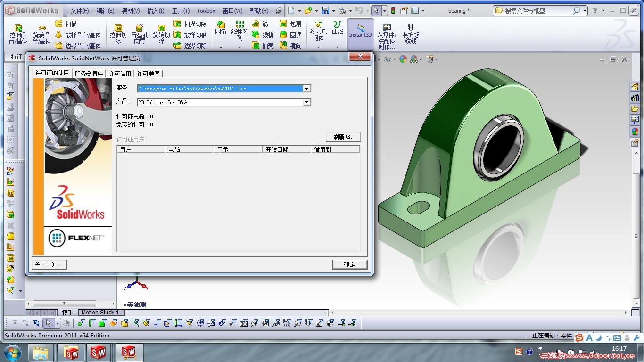This screenshot has width=644, height=362.
Task: Toggle the filter edges icon in selection filter toolbar
Action: [x=92, y=323]
